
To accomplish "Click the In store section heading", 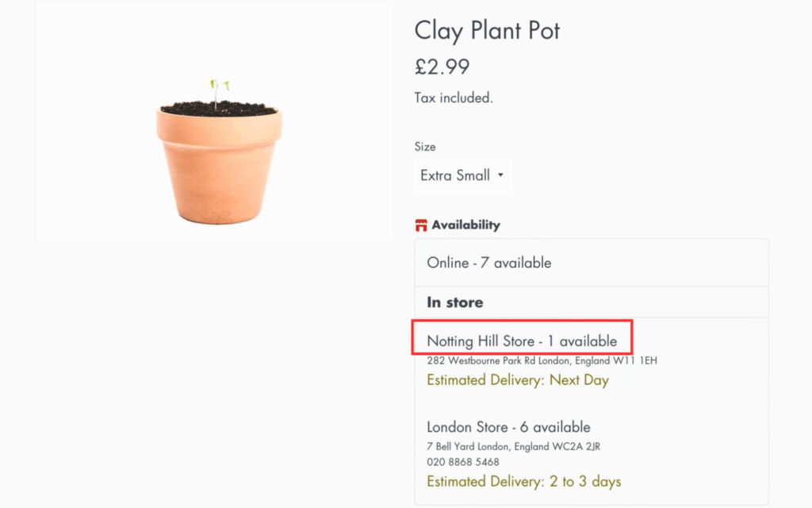I will [x=455, y=302].
